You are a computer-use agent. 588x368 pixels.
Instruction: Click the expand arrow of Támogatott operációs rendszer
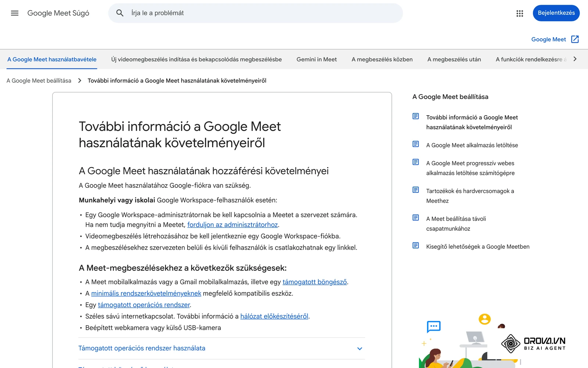[360, 348]
